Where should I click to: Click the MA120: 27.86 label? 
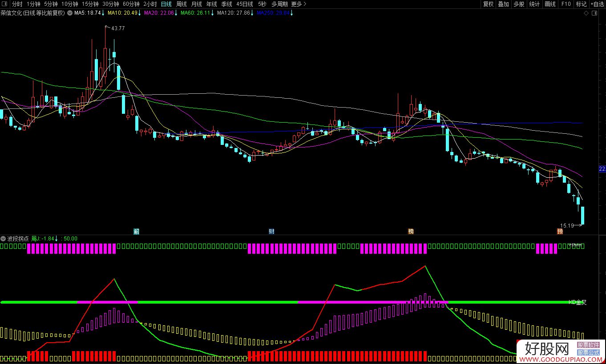(x=233, y=13)
